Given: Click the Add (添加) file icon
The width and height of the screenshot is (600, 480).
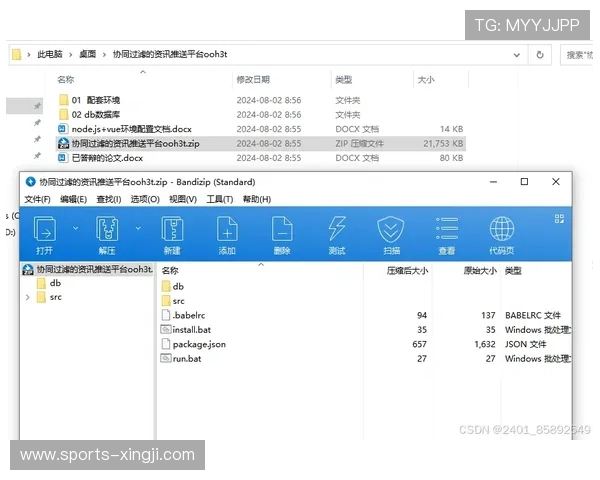Looking at the screenshot, I should 227,229.
